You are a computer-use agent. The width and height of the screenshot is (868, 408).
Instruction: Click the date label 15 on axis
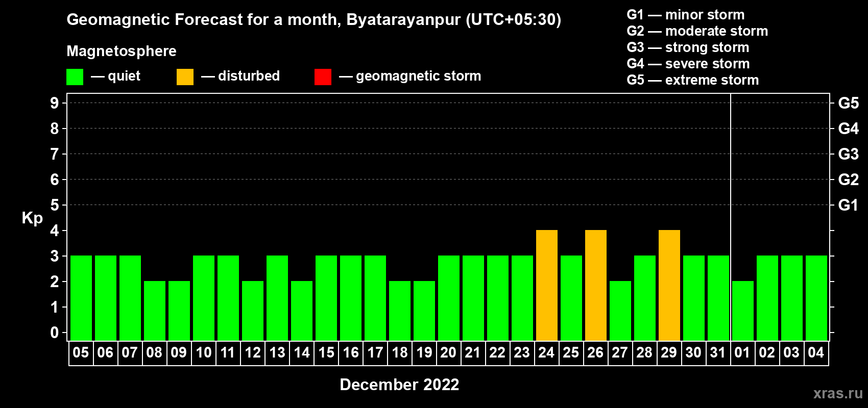tap(326, 353)
